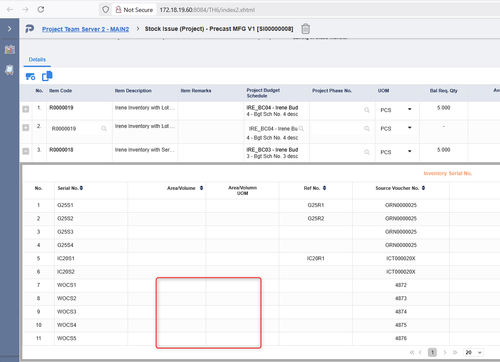500x362 pixels.
Task: Open UOM dropdown in row 2
Action: 410,128
